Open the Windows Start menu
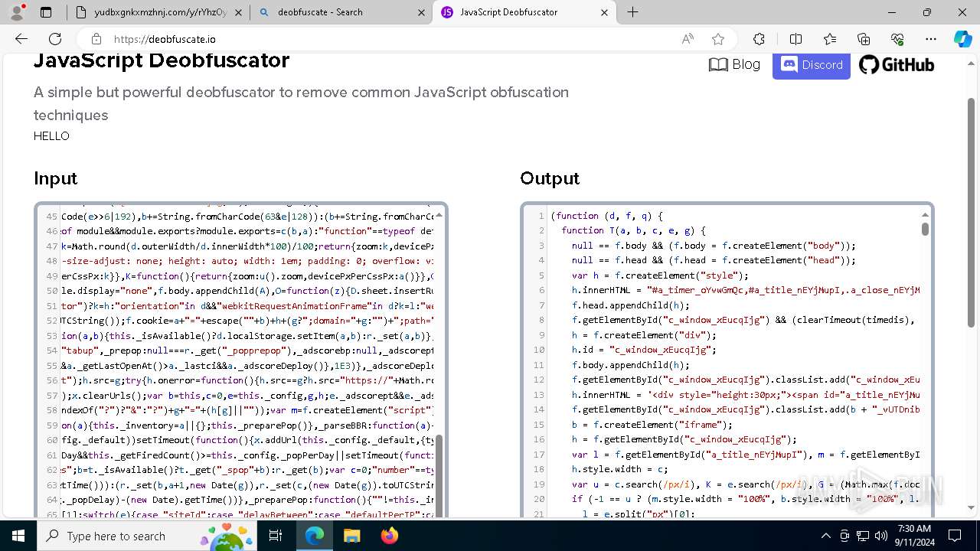 pos(18,536)
